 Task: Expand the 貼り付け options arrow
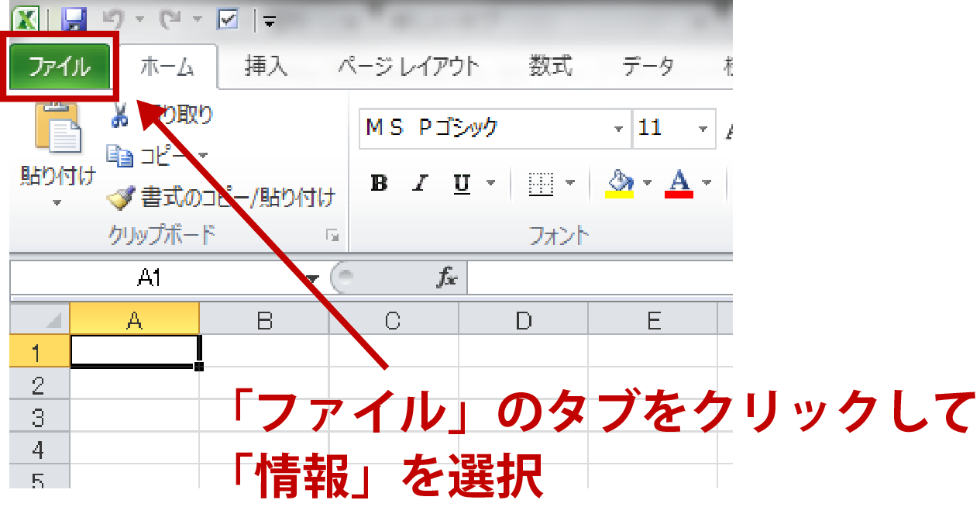click(x=57, y=203)
